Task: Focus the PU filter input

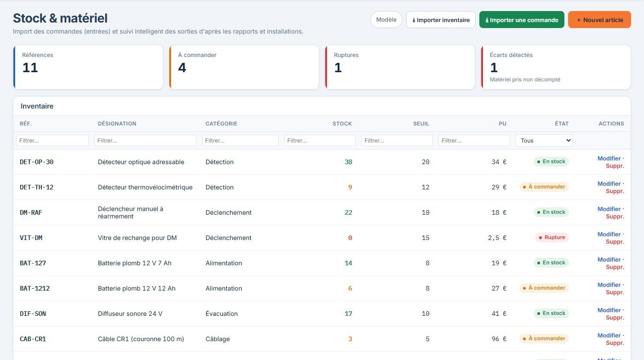Action: [474, 141]
